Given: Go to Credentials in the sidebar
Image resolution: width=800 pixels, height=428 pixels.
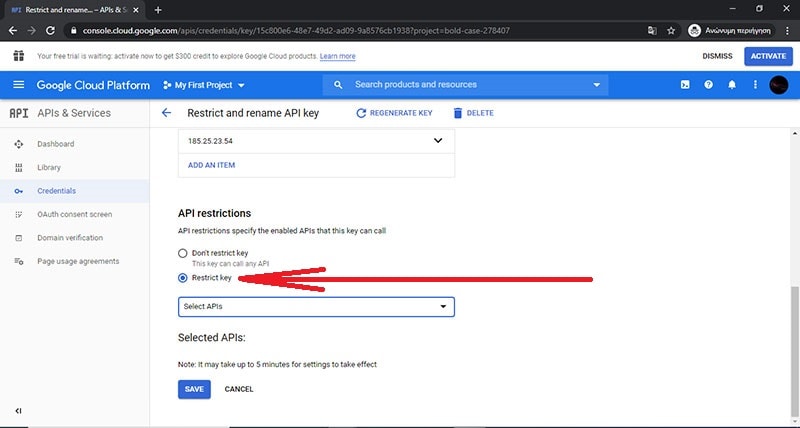Looking at the screenshot, I should coord(55,191).
